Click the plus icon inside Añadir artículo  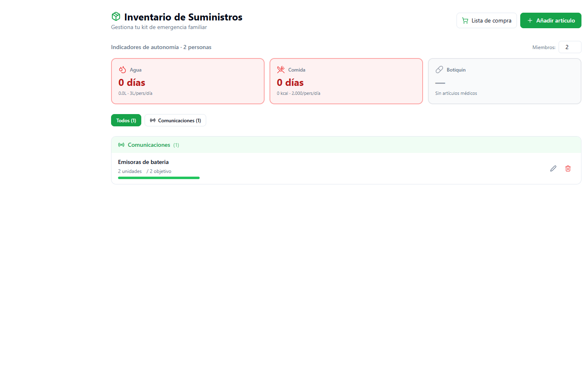point(530,20)
